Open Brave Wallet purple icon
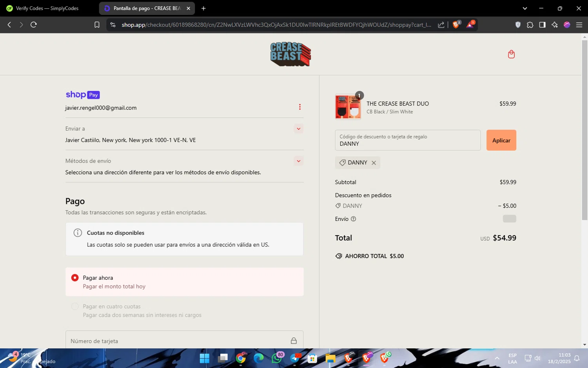The height and width of the screenshot is (368, 588). click(x=567, y=25)
